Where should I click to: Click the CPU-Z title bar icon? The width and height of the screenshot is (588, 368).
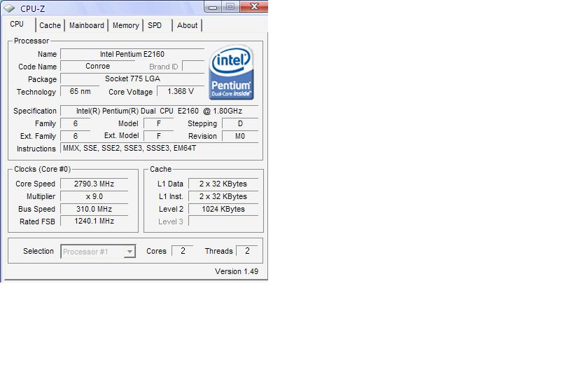9,8
